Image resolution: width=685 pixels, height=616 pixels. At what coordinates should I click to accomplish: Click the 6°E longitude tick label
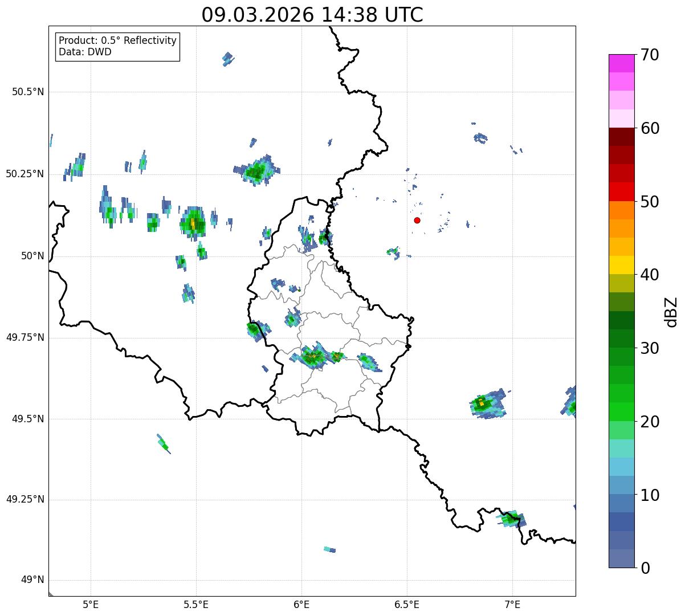coord(301,604)
